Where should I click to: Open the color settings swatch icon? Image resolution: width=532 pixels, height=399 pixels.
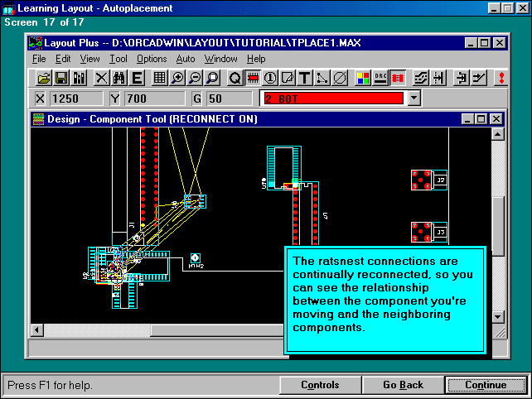363,78
